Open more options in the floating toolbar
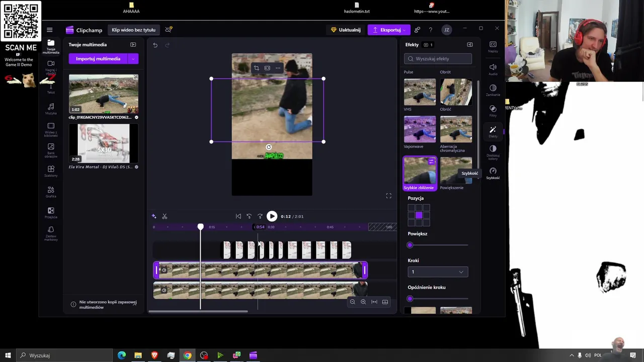 coord(278,68)
